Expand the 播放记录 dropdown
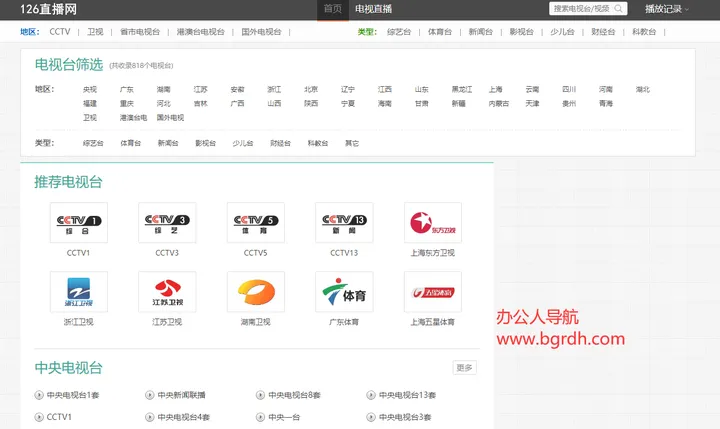Image resolution: width=720 pixels, height=429 pixels. point(666,9)
